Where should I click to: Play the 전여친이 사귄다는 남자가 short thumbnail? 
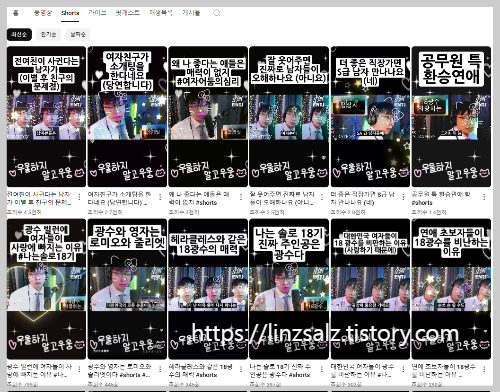click(46, 117)
